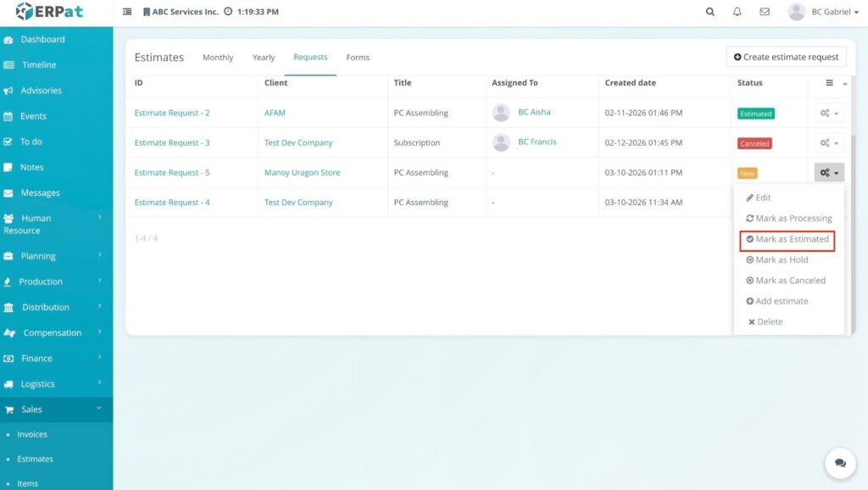Go to Events in the sidebar
Screen dimensions: 868x490
click(x=33, y=116)
